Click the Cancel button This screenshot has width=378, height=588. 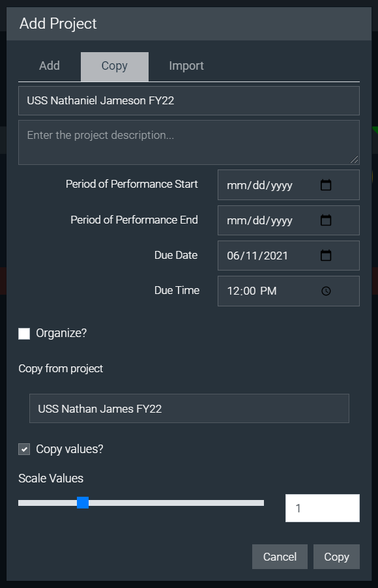[280, 557]
